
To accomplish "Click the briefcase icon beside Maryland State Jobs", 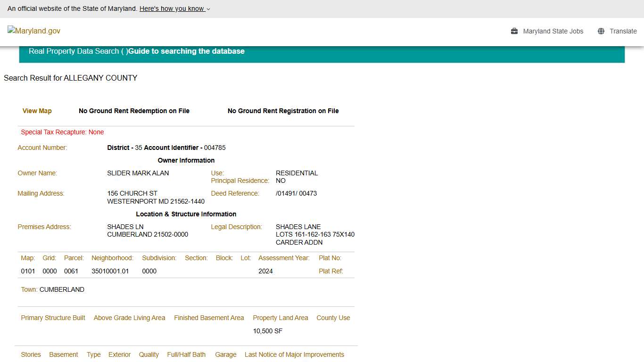I will point(514,31).
